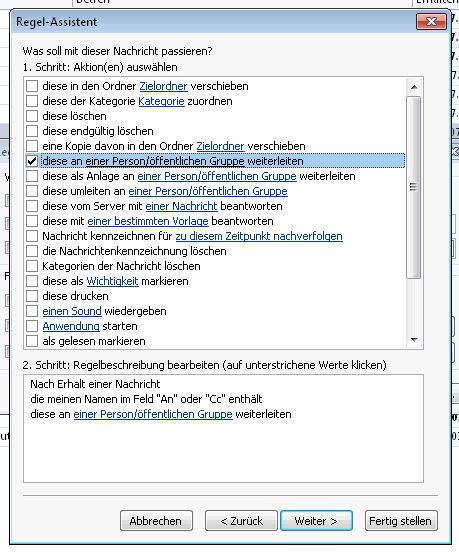
Task: Check 'diese als Anlage an' weiterleiten checkbox
Action: pos(32,176)
